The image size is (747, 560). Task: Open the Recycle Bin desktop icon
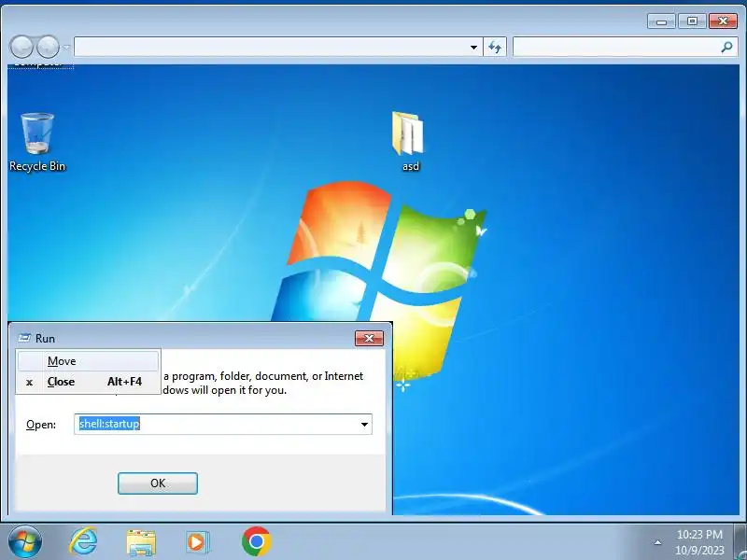[37, 142]
